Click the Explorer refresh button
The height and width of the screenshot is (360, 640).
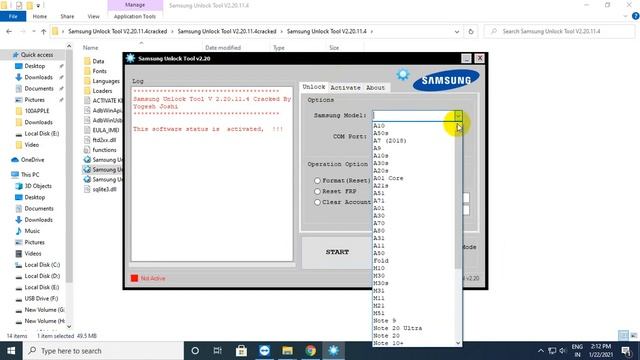pyautogui.click(x=471, y=31)
